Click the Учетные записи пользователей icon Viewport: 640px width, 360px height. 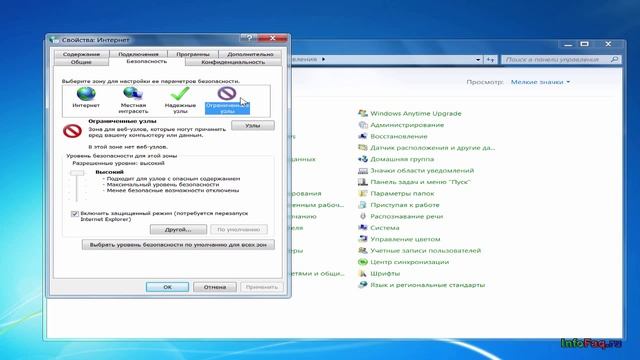(x=362, y=250)
